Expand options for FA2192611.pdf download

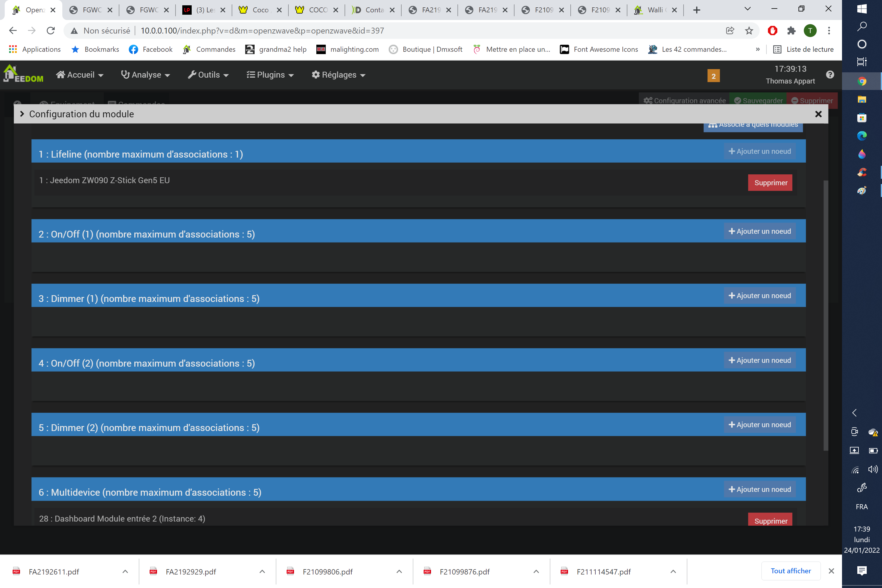pyautogui.click(x=125, y=572)
